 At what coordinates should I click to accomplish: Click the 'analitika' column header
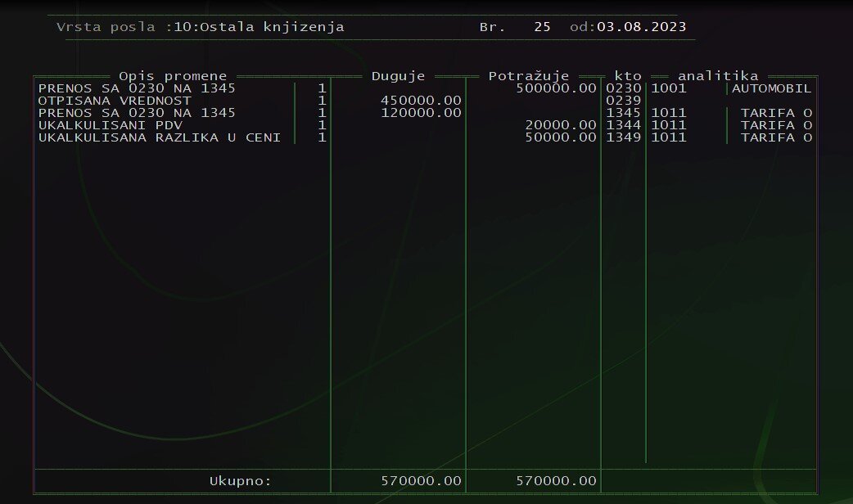(718, 76)
